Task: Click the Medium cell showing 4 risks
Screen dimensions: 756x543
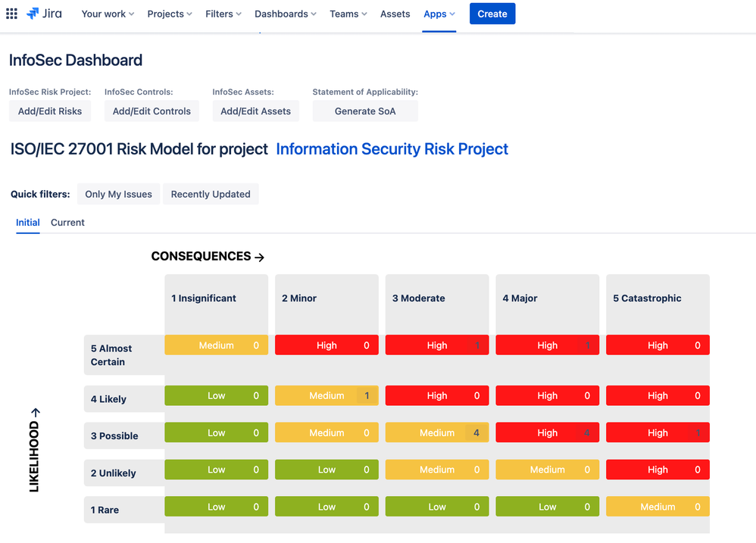Action: [x=436, y=432]
